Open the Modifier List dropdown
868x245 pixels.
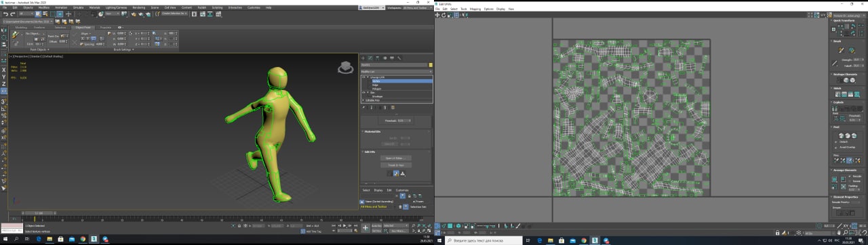coord(397,71)
